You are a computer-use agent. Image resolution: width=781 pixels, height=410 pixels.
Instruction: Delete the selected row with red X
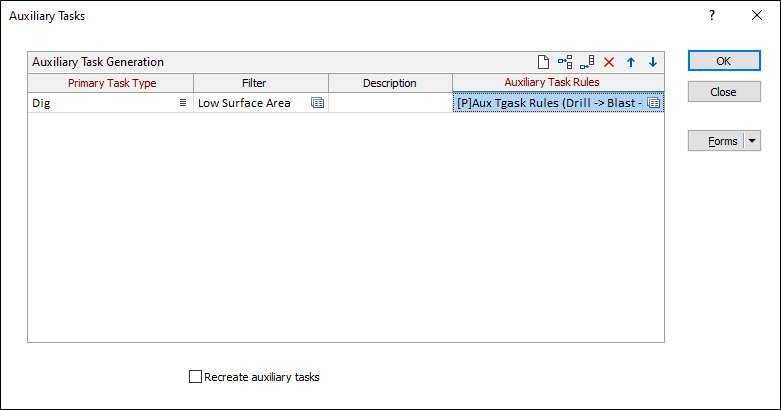[x=609, y=62]
